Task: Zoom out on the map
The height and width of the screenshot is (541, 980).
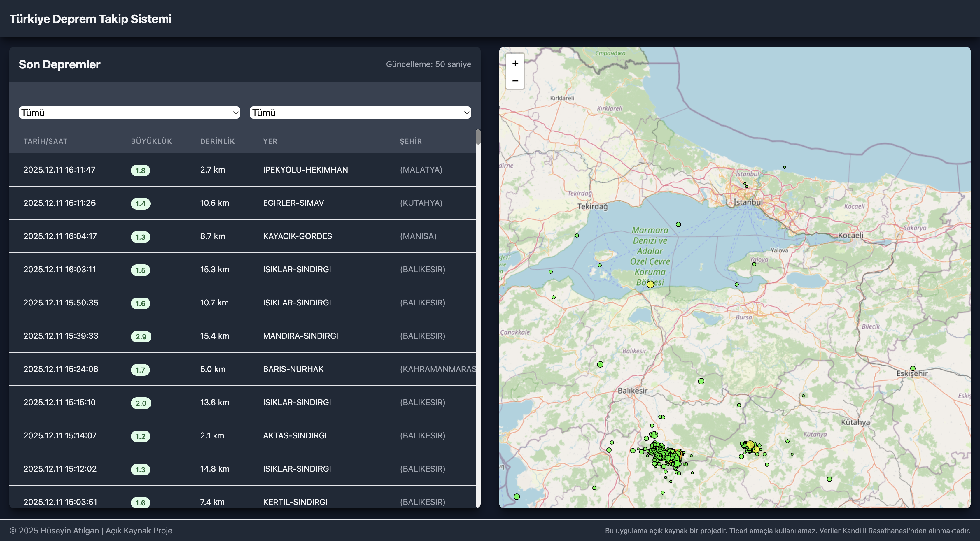Action: pos(515,81)
